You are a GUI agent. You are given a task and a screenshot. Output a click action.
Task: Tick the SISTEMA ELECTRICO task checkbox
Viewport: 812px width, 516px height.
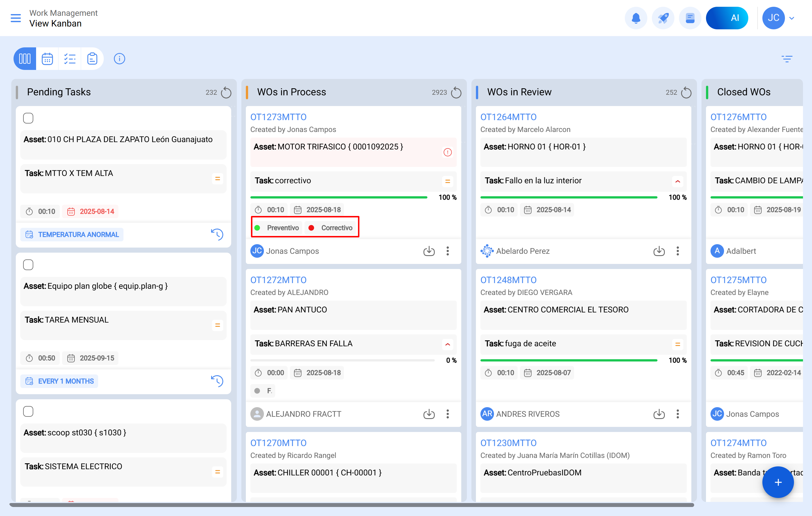(x=28, y=411)
